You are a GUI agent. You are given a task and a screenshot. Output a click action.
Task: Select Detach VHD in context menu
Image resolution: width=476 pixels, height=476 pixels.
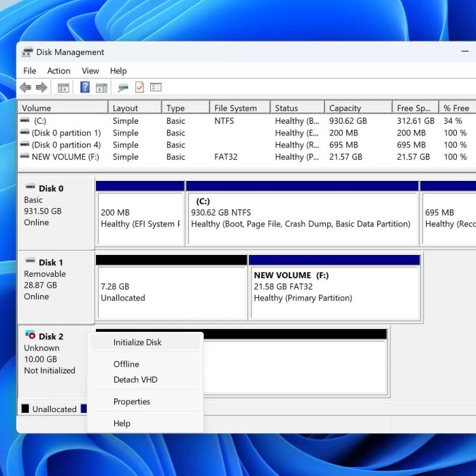click(x=145, y=379)
